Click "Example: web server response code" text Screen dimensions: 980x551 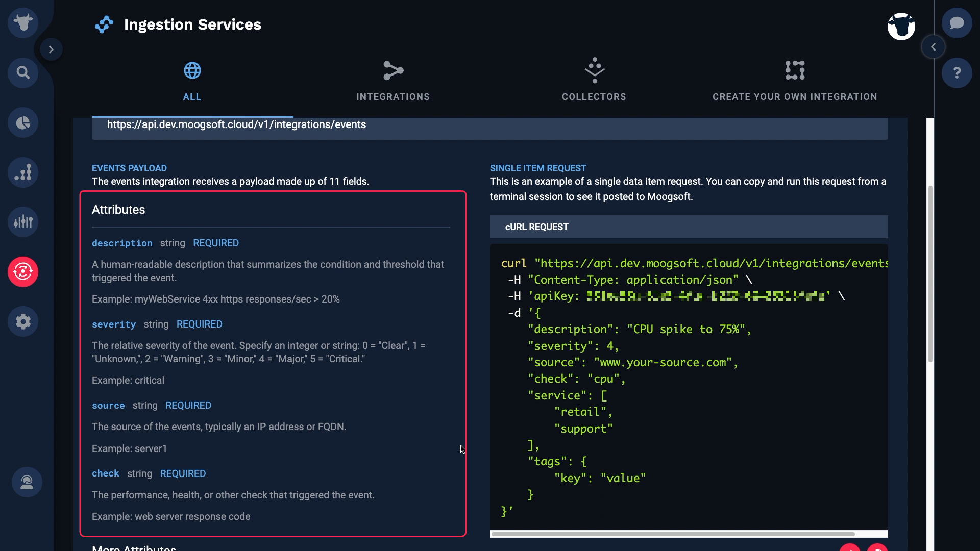pos(171,517)
